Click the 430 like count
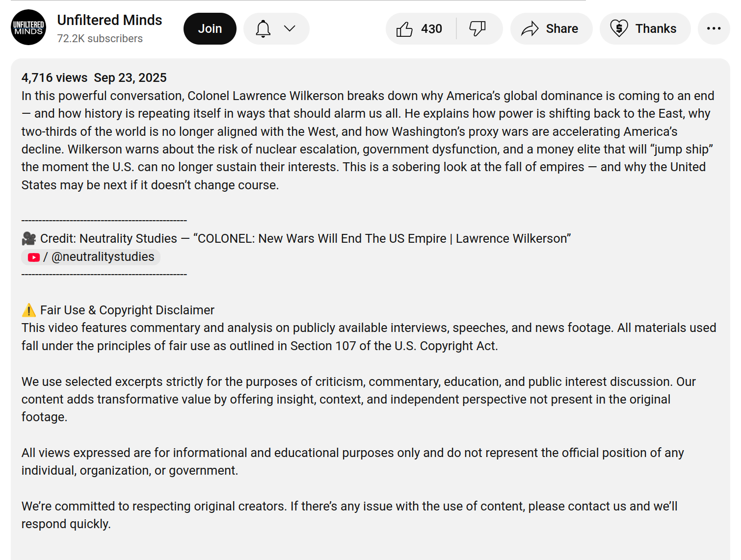Viewport: 741px width, 560px height. pos(431,29)
